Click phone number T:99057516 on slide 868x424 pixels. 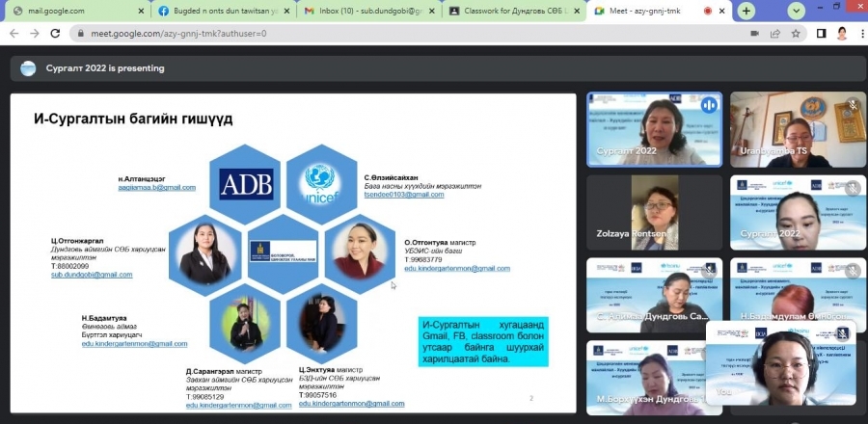pyautogui.click(x=317, y=395)
